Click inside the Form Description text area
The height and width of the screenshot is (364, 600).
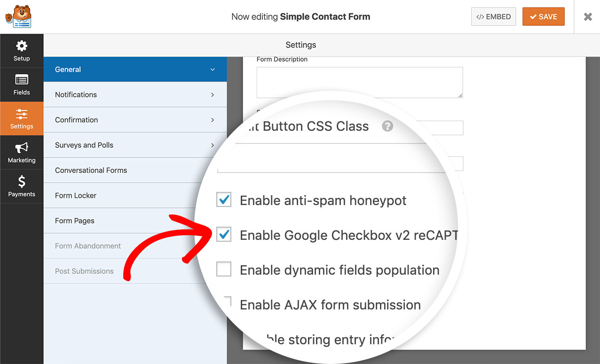coord(359,82)
